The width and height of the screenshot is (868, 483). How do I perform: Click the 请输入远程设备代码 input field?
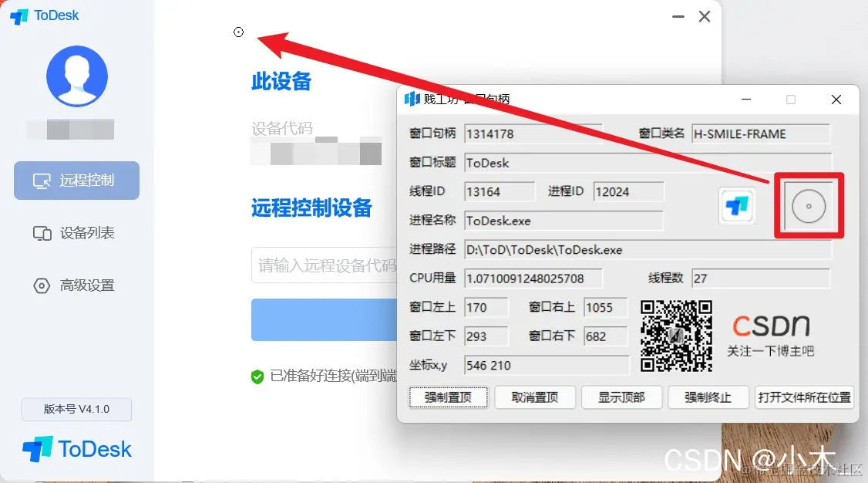[325, 265]
